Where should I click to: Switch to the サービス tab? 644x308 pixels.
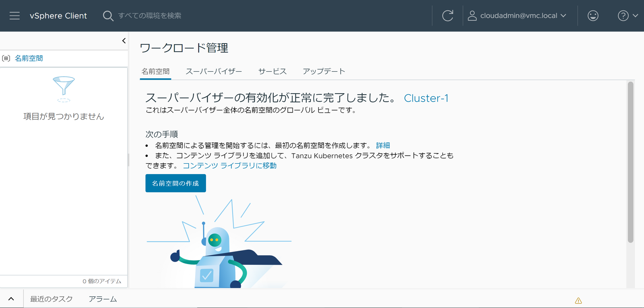272,71
